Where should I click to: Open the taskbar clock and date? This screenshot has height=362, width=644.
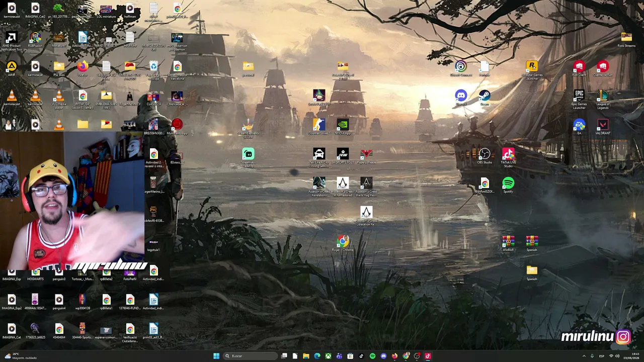pos(631,356)
